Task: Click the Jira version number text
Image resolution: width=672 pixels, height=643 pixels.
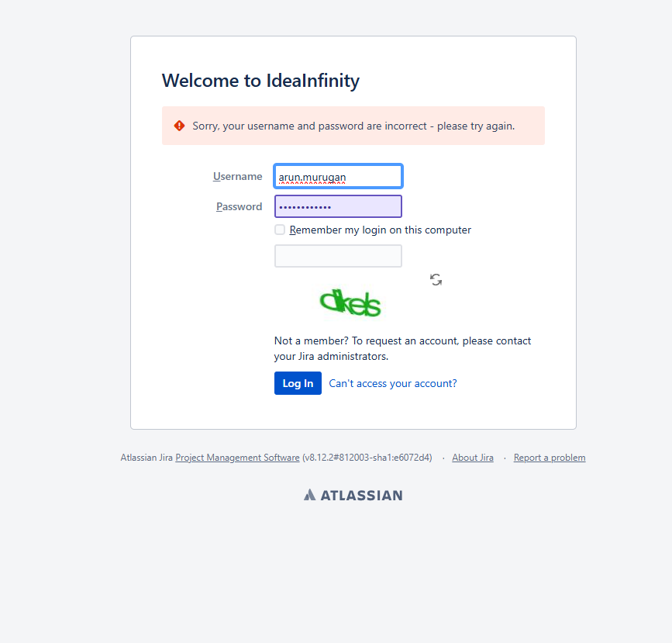Action: [x=367, y=458]
